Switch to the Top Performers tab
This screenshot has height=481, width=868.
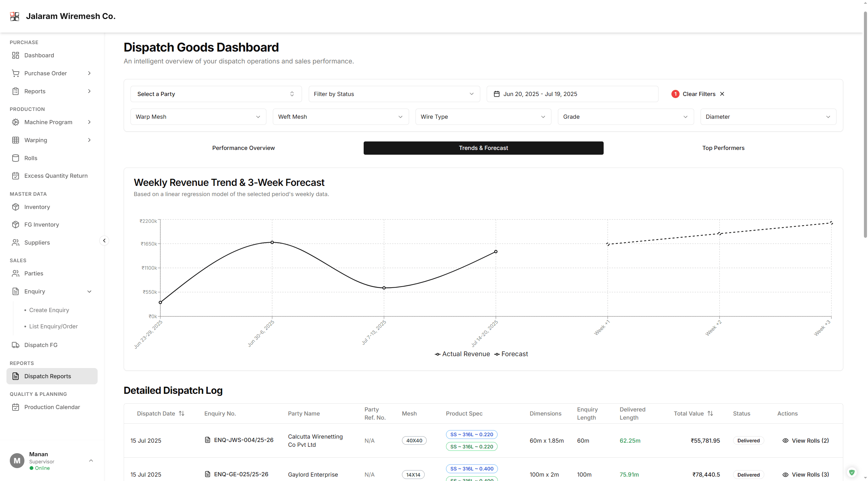click(723, 148)
